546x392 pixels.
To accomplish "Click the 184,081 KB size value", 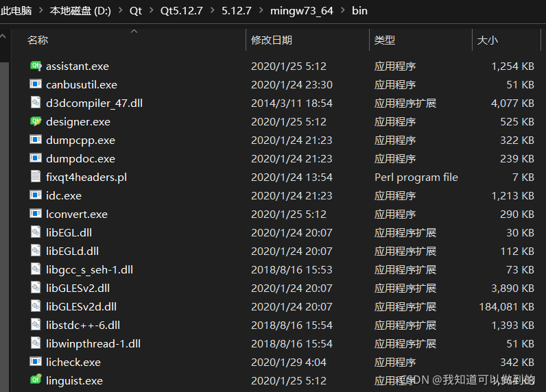I will (507, 306).
